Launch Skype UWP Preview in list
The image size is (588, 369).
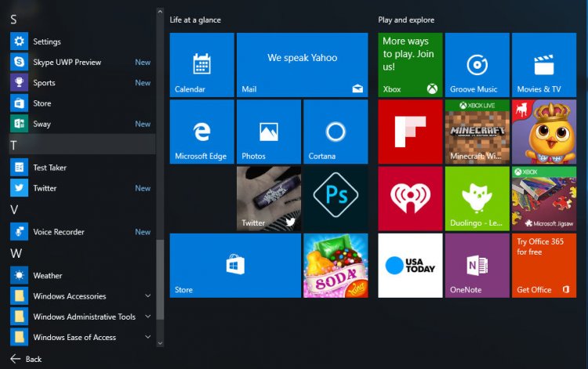click(x=82, y=62)
